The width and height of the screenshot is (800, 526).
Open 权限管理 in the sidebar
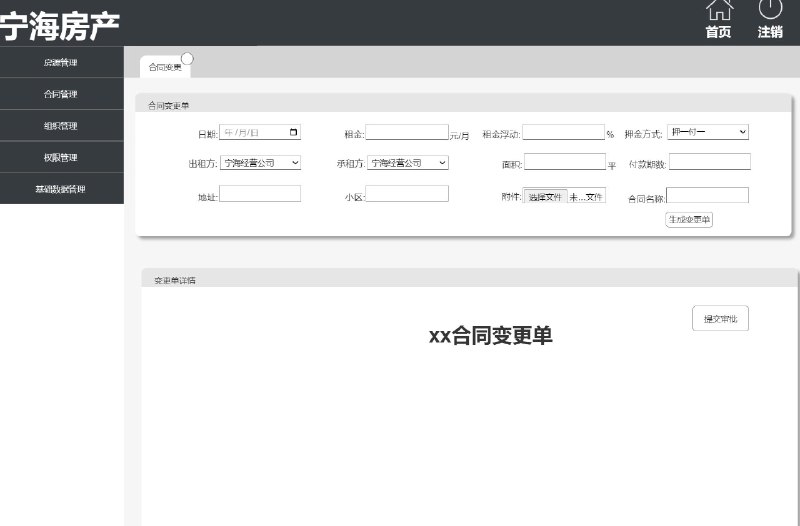tap(62, 157)
